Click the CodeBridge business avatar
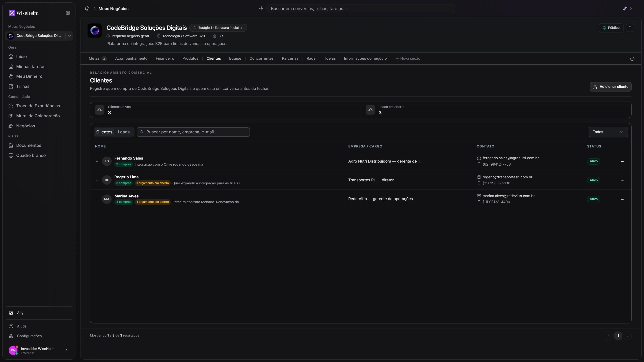 [94, 31]
